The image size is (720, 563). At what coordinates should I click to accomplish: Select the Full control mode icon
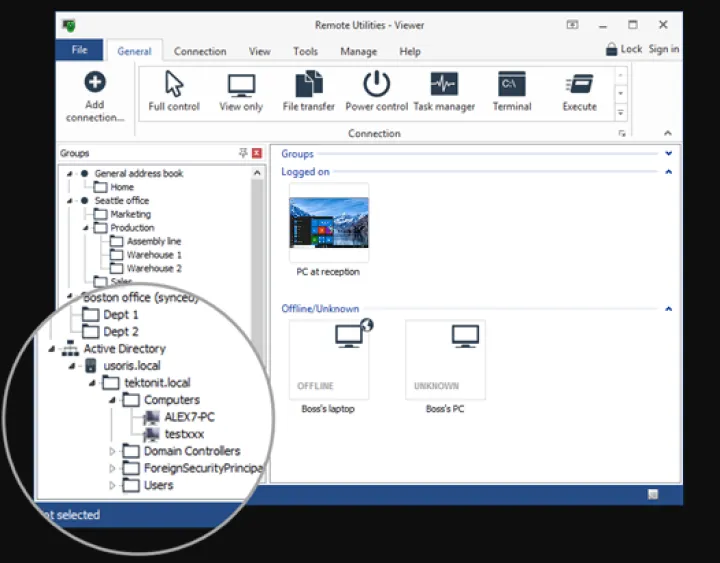174,85
